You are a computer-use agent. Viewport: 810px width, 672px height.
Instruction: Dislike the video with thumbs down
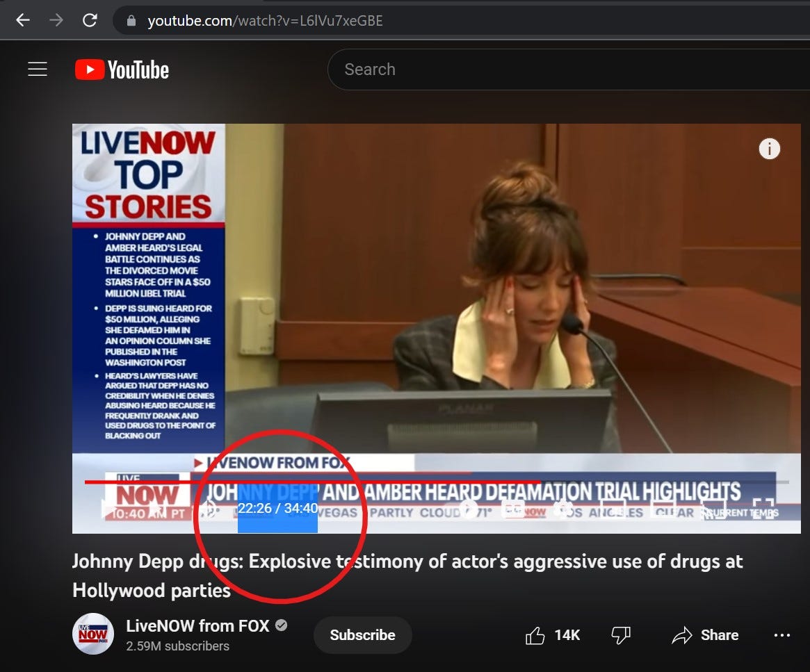(x=620, y=635)
